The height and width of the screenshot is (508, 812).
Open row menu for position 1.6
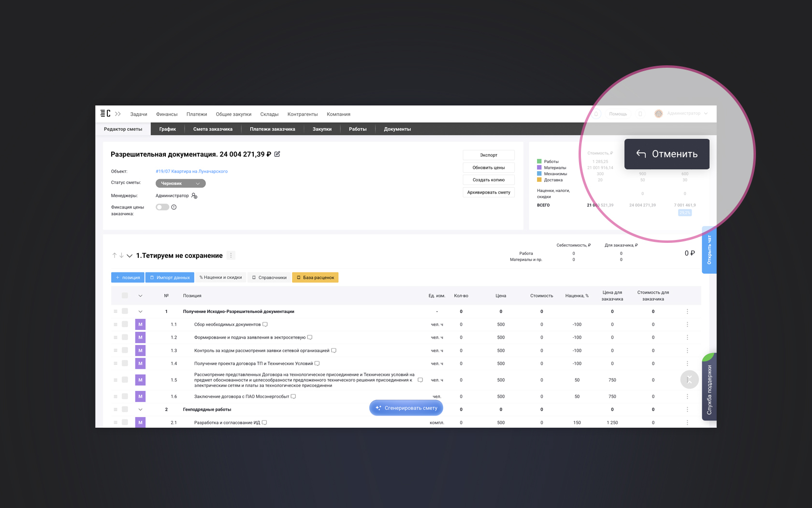pyautogui.click(x=687, y=397)
